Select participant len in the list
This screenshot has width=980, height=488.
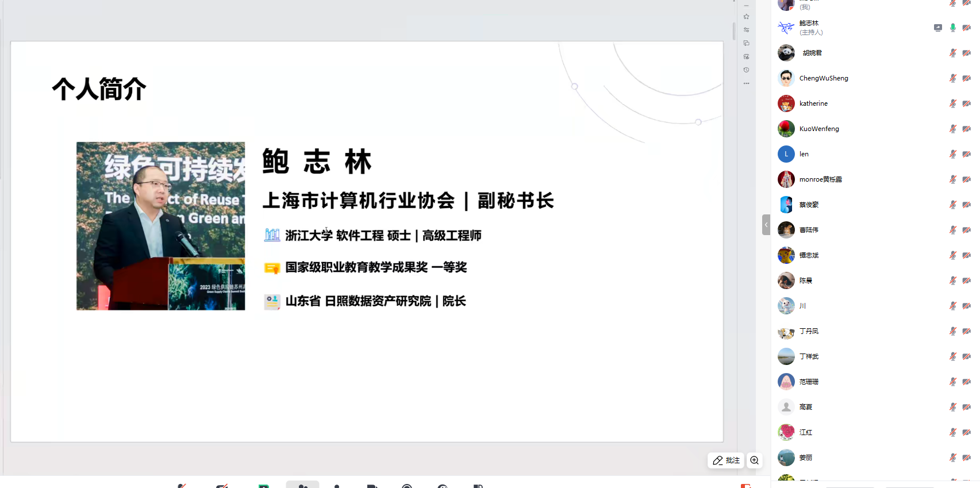pos(804,154)
